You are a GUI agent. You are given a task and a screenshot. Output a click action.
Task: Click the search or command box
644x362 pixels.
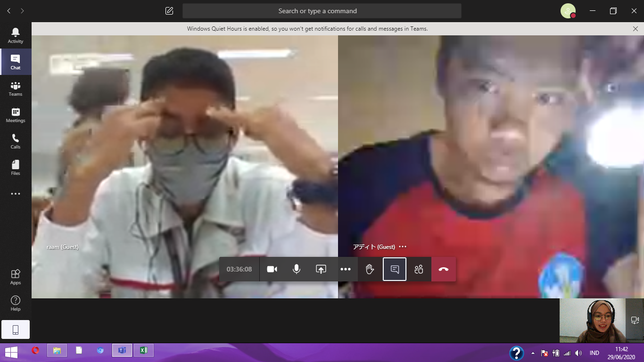tap(322, 11)
